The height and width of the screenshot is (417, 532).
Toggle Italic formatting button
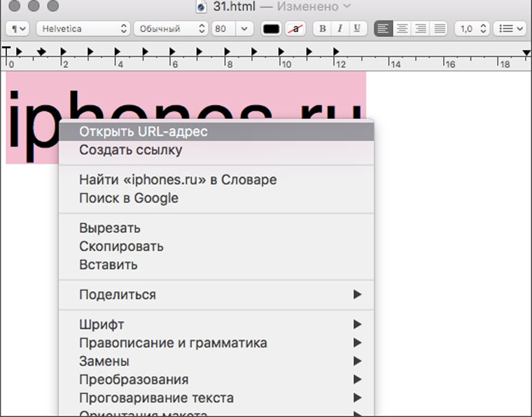340,29
